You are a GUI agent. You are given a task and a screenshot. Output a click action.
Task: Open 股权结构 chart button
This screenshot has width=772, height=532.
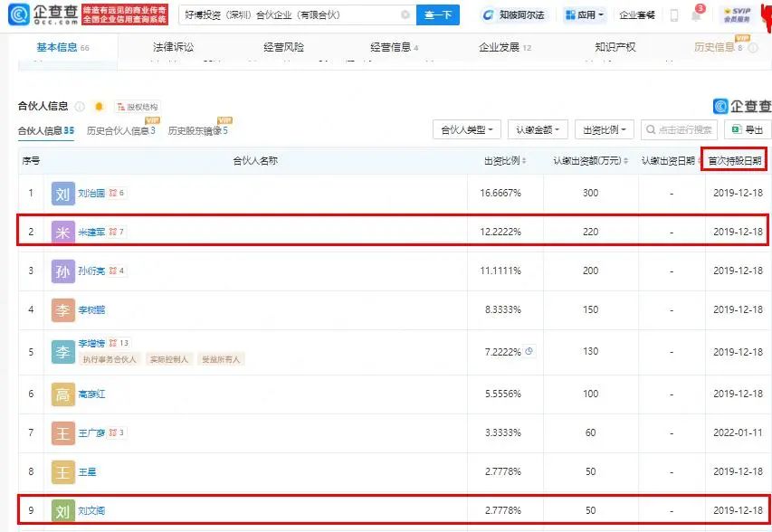pyautogui.click(x=138, y=107)
